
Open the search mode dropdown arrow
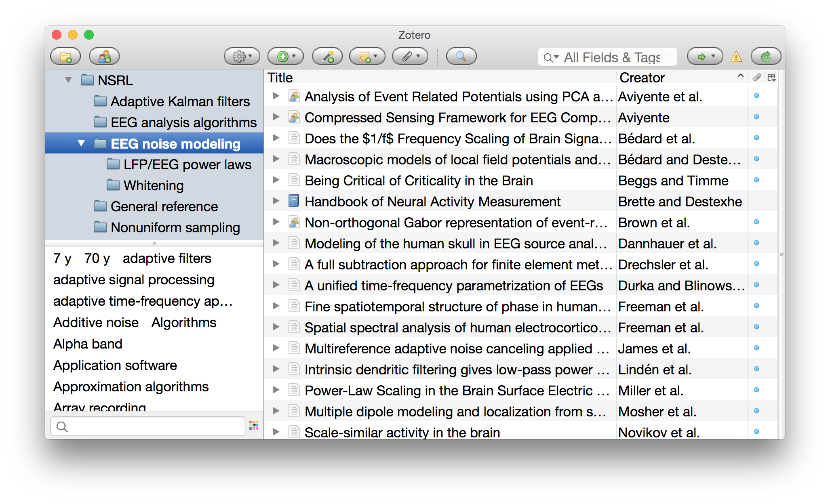(x=551, y=58)
